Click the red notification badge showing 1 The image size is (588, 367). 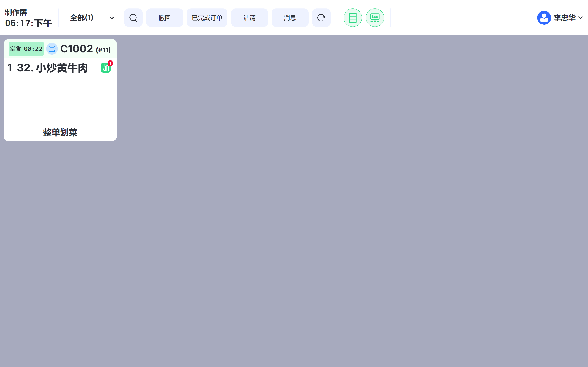pos(110,63)
